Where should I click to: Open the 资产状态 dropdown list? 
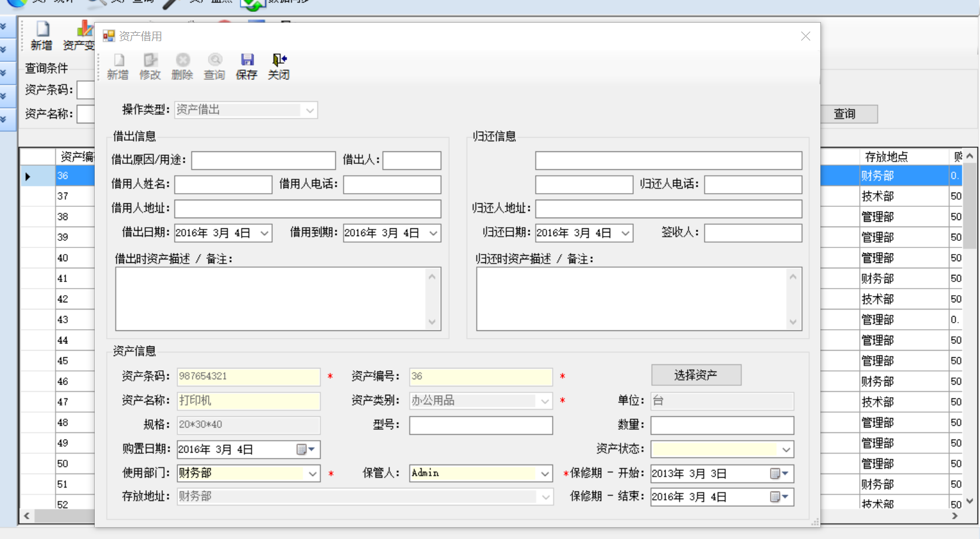coord(786,450)
